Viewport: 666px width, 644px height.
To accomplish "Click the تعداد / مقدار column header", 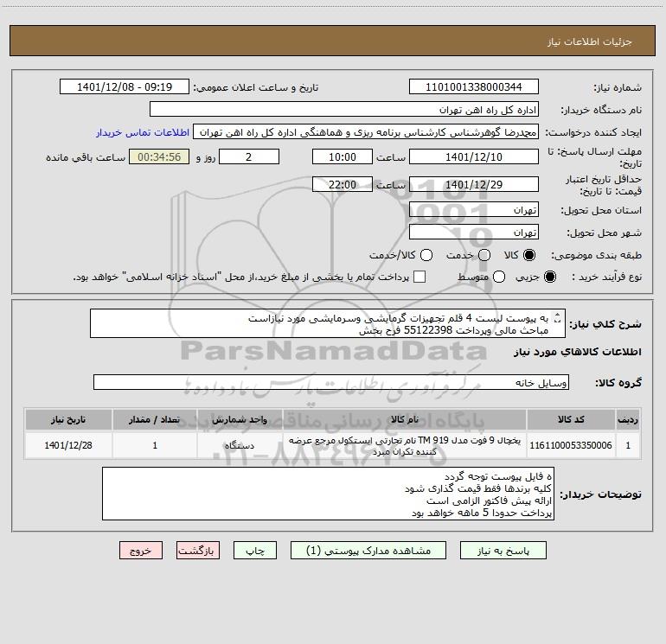I will [155, 420].
